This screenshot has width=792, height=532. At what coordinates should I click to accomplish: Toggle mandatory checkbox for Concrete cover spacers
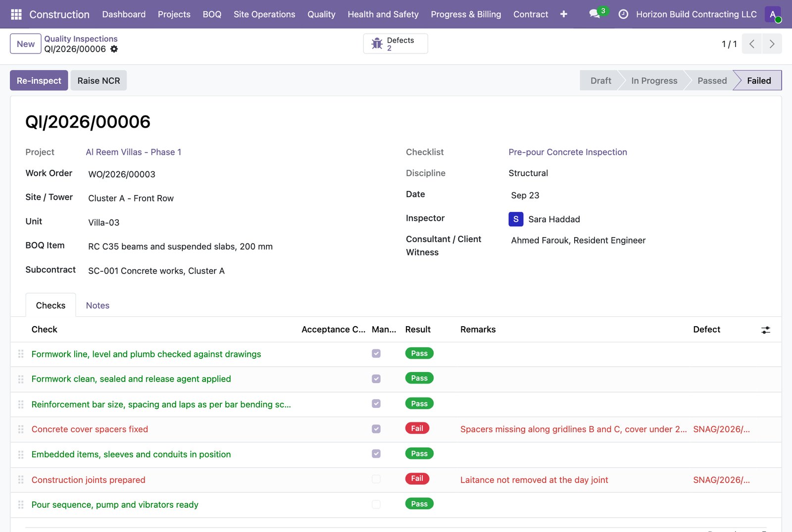(x=376, y=429)
